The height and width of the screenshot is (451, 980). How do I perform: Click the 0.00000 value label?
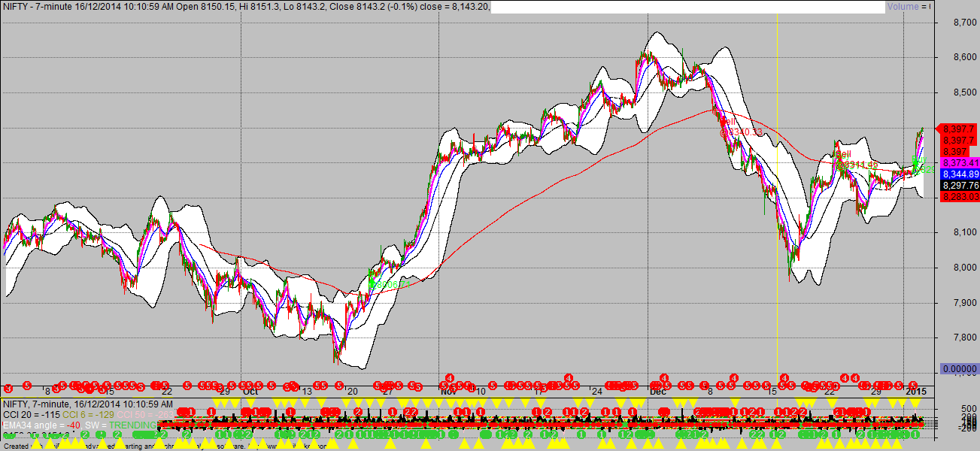pos(959,369)
